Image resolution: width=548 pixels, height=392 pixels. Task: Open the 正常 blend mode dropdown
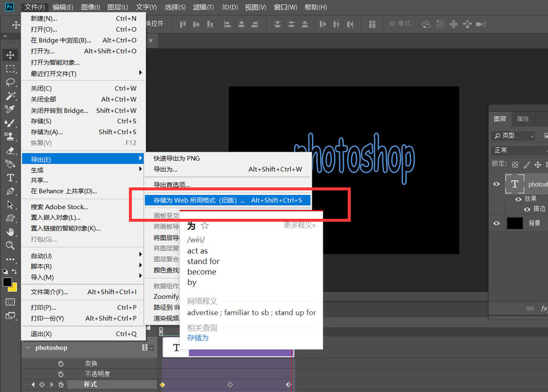[518, 150]
